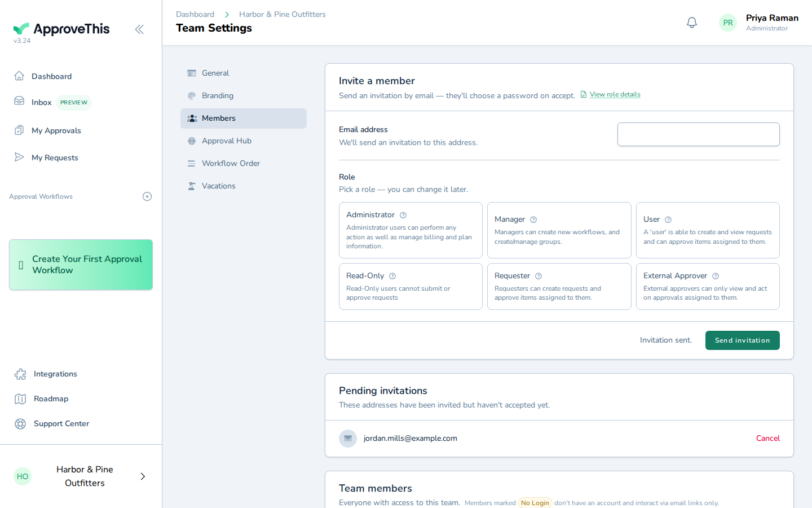Click the HO team avatar
Image resolution: width=812 pixels, height=508 pixels.
point(23,476)
